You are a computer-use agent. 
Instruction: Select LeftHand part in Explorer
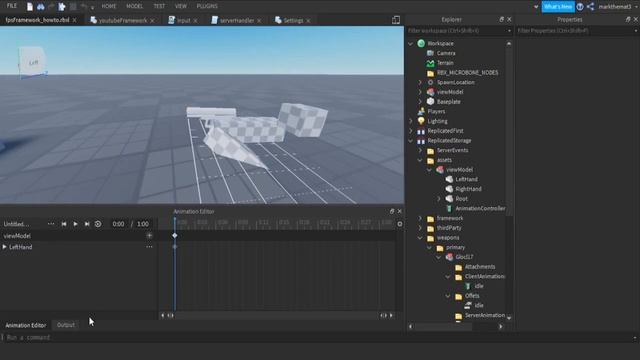tap(466, 179)
